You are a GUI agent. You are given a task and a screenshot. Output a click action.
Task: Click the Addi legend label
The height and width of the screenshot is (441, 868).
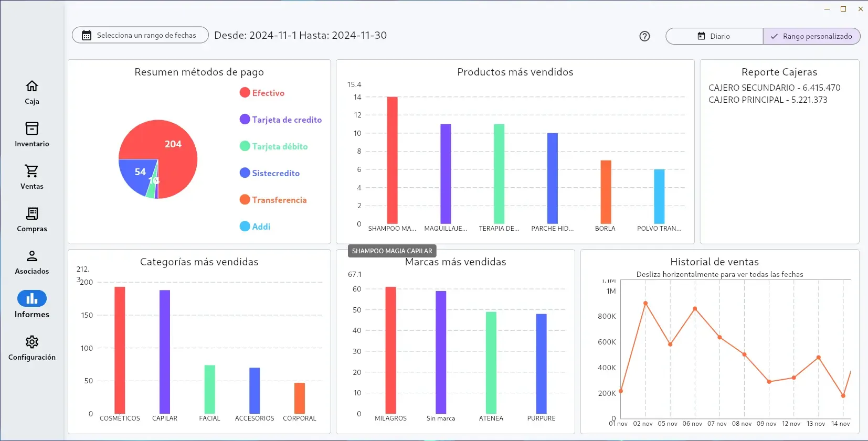(261, 227)
